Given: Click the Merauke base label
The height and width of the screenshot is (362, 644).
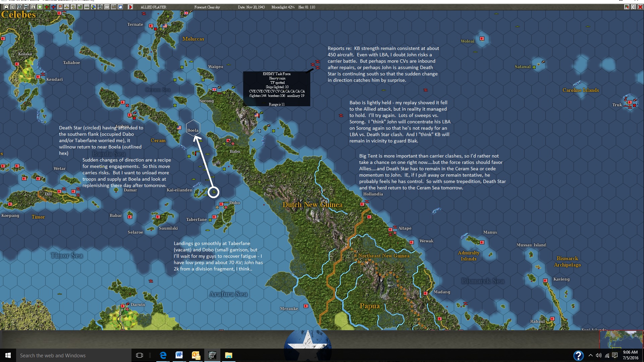Looking at the screenshot, I should pos(289,309).
